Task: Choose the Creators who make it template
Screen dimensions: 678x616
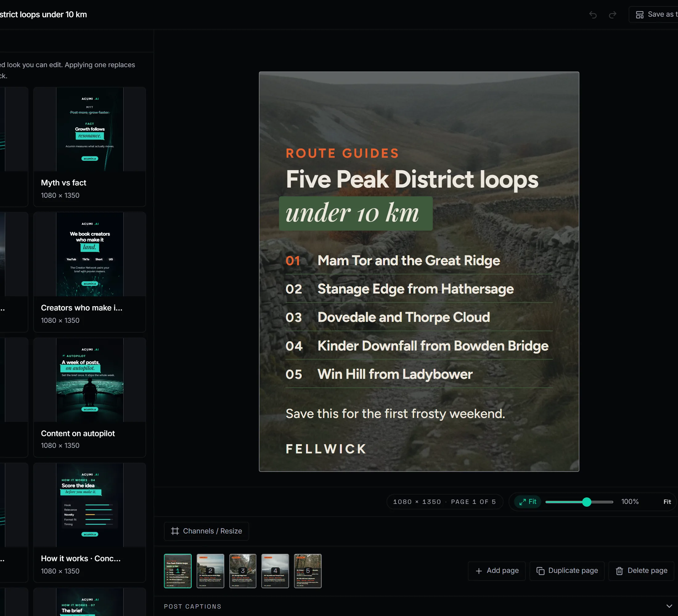Action: (x=89, y=272)
